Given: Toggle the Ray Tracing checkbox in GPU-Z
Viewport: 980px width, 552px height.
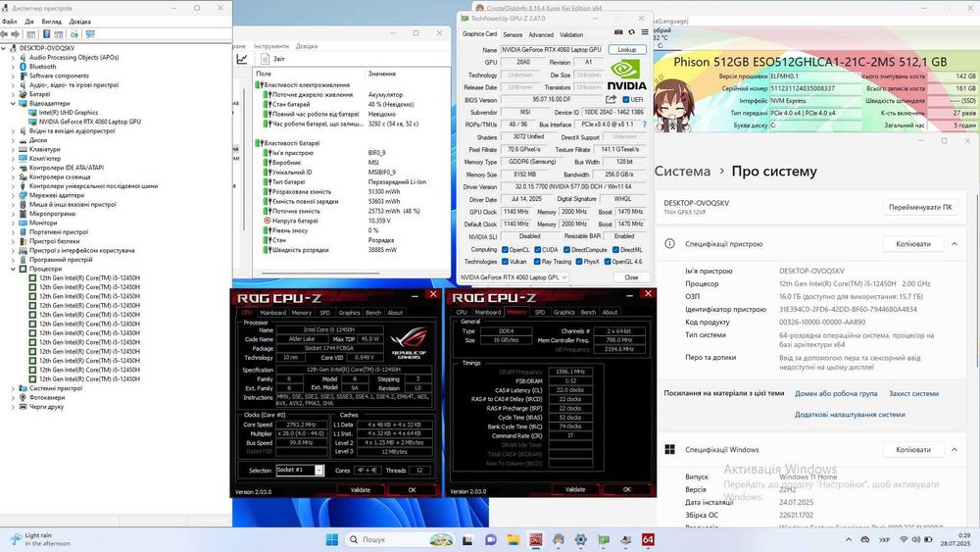Looking at the screenshot, I should click(x=537, y=262).
